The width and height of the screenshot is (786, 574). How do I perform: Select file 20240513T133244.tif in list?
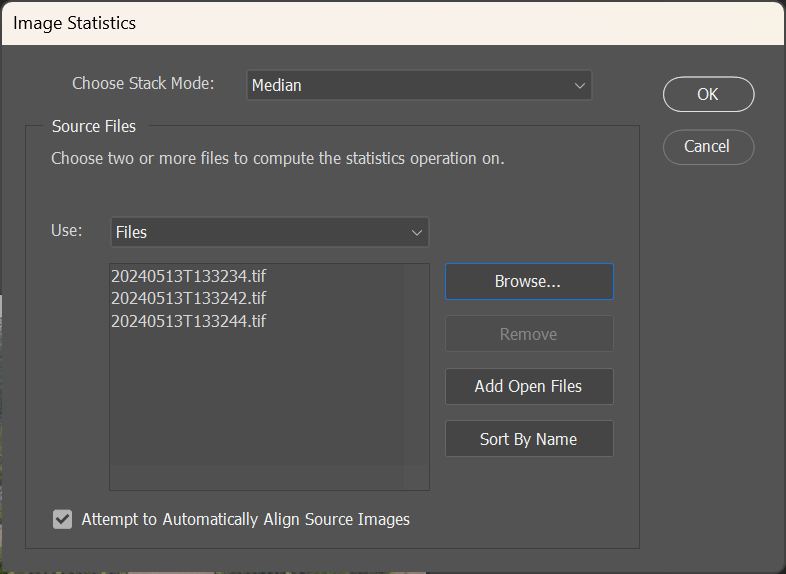[x=188, y=321]
